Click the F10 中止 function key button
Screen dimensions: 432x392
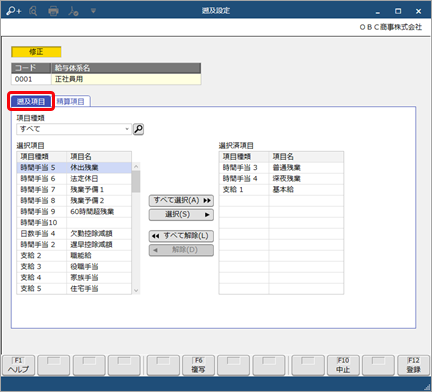coord(343,365)
